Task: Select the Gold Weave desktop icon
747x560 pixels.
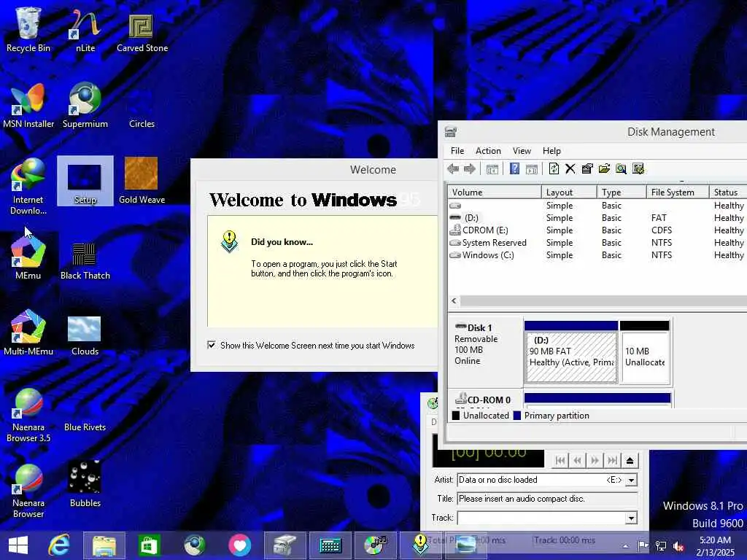Action: (142, 181)
